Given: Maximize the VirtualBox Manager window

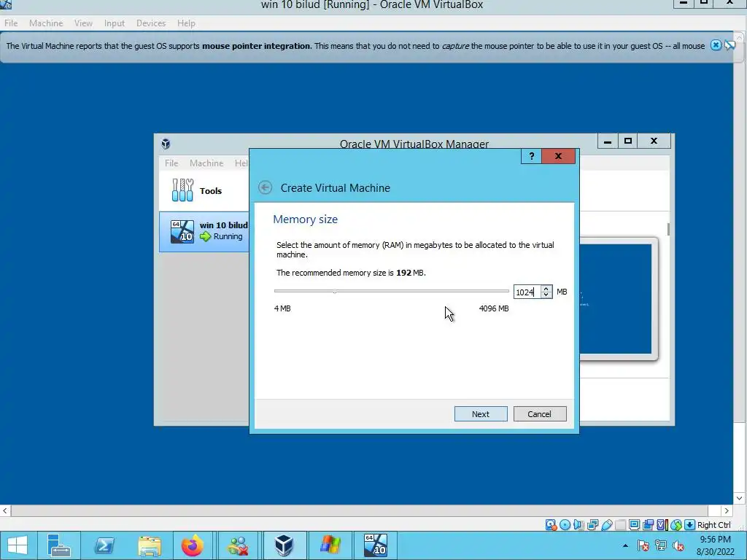Looking at the screenshot, I should point(628,141).
